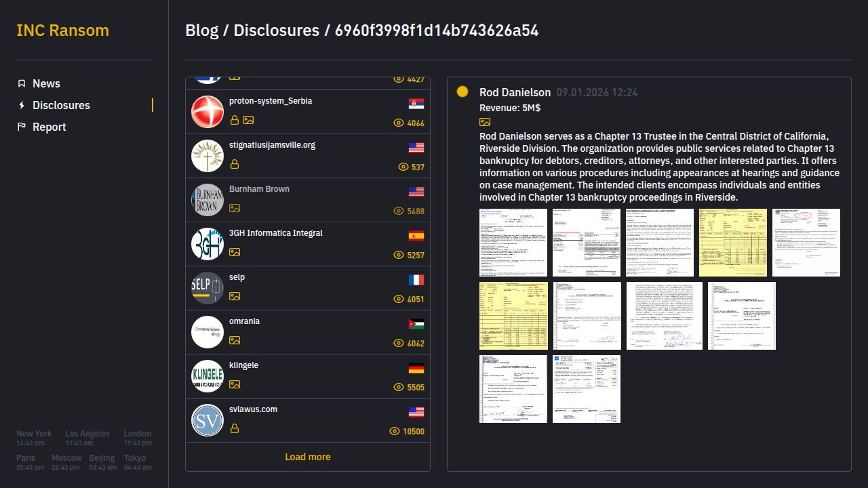Click the INC Ransom logo title
This screenshot has width=868, height=488.
(x=62, y=30)
